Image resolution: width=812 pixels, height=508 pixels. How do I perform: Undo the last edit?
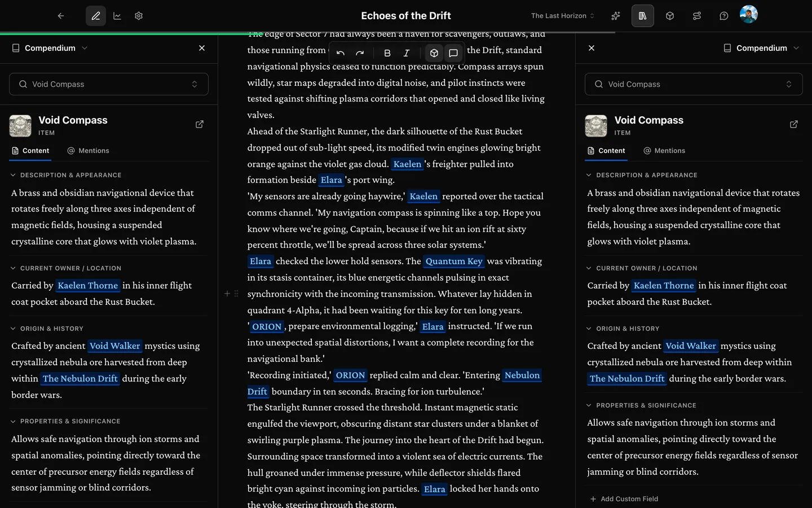coord(341,53)
